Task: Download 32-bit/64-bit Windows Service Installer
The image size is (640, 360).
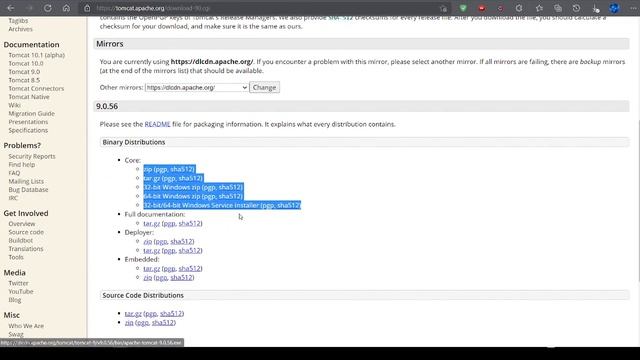Action: point(201,205)
